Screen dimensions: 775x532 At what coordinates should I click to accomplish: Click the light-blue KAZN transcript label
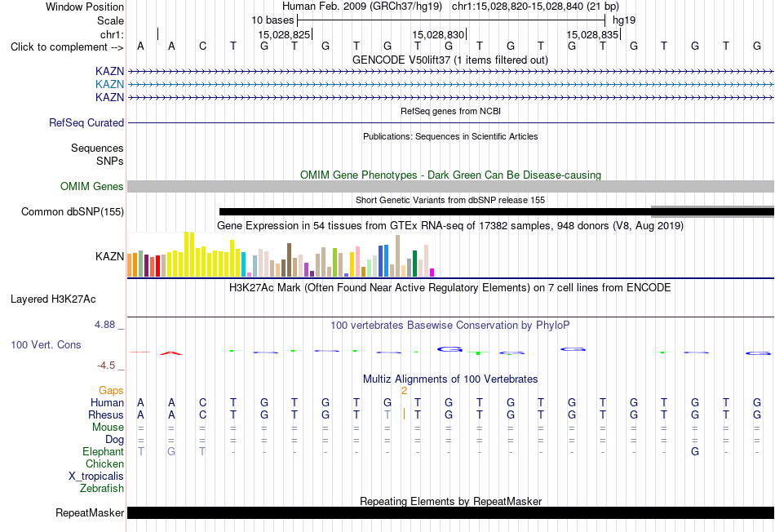(x=110, y=85)
